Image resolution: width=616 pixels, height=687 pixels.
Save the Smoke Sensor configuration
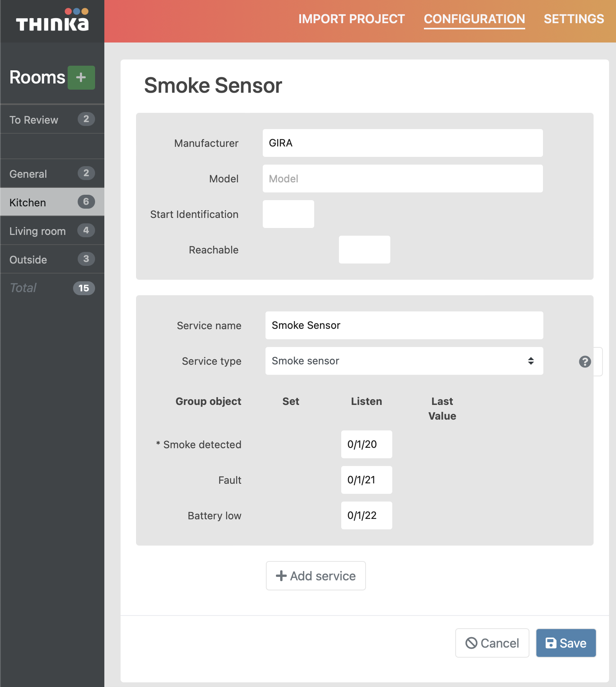click(x=566, y=643)
